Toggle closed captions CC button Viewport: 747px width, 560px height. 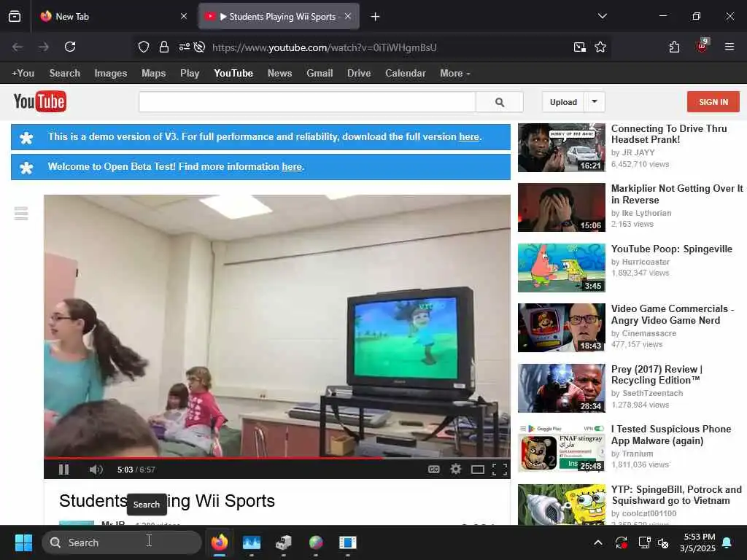[433, 470]
